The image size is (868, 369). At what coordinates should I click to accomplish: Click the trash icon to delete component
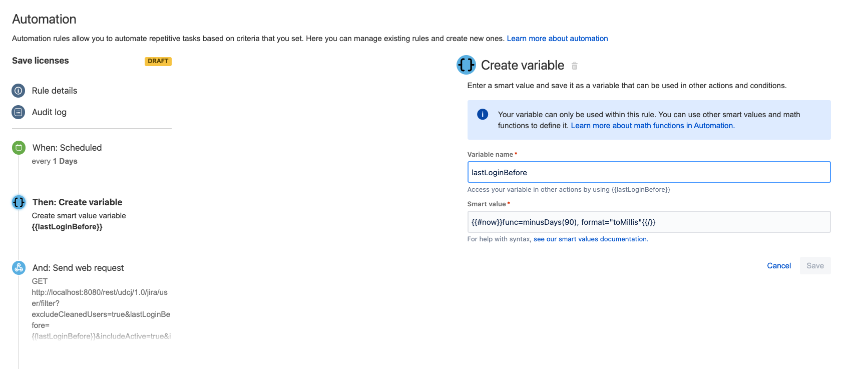pos(575,66)
